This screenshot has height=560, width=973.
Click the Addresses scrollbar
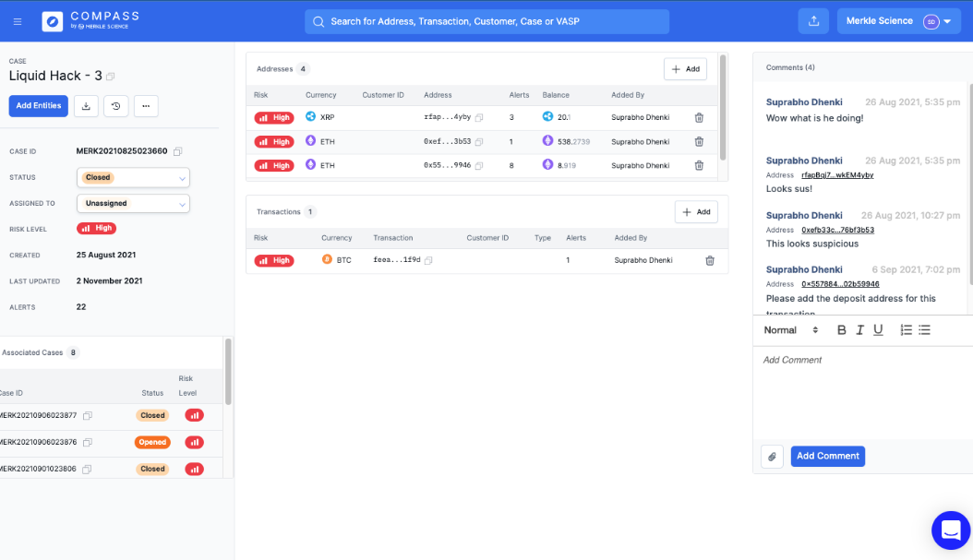[x=722, y=108]
